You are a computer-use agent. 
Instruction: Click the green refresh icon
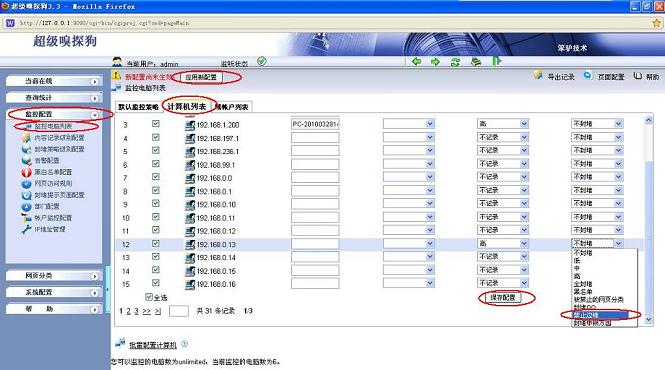pyautogui.click(x=455, y=62)
